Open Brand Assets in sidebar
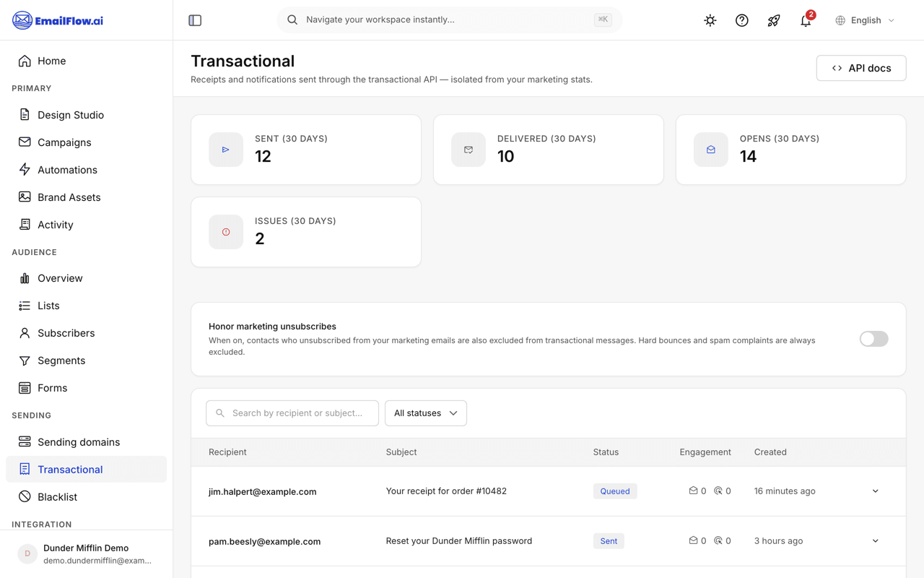The image size is (924, 578). click(86, 197)
